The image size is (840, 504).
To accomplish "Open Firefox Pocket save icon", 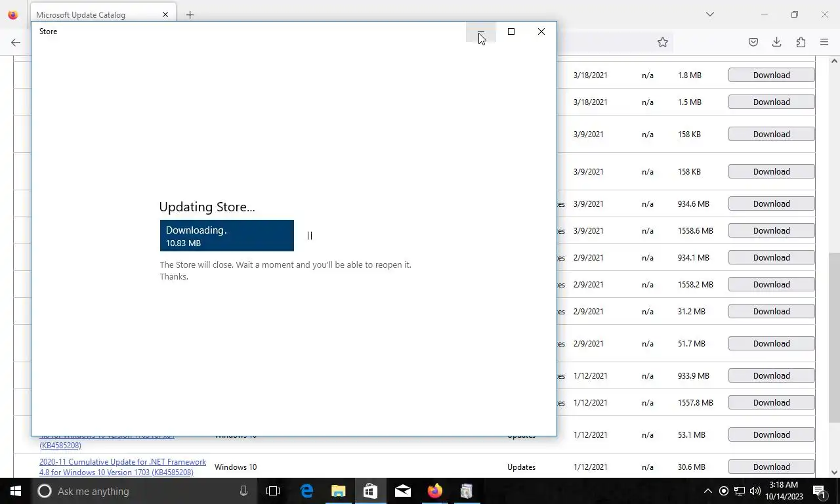I will (753, 42).
